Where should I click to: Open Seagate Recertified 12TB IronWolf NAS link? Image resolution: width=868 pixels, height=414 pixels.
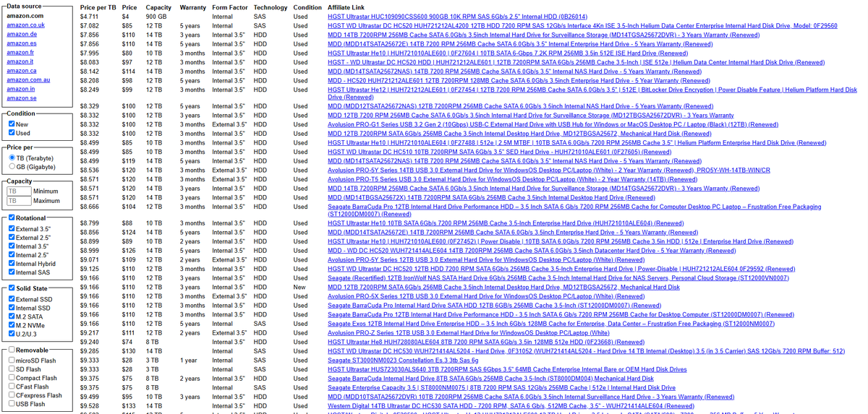pos(558,277)
